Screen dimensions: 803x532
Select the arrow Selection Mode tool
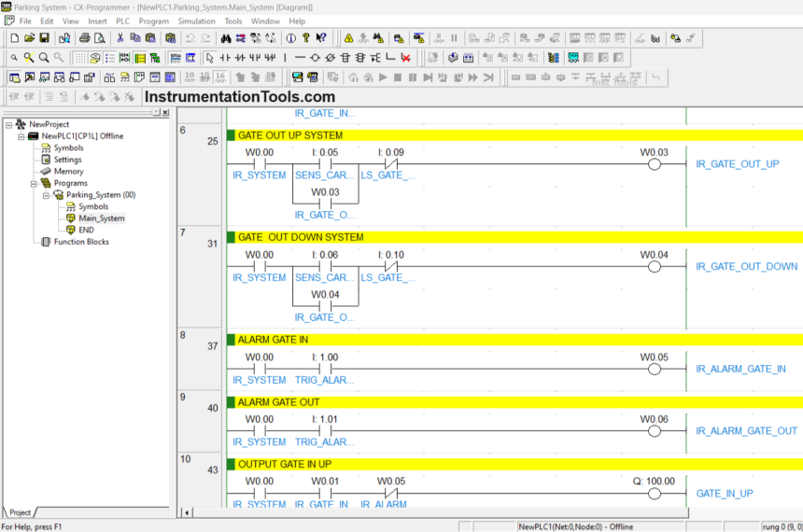[x=210, y=58]
